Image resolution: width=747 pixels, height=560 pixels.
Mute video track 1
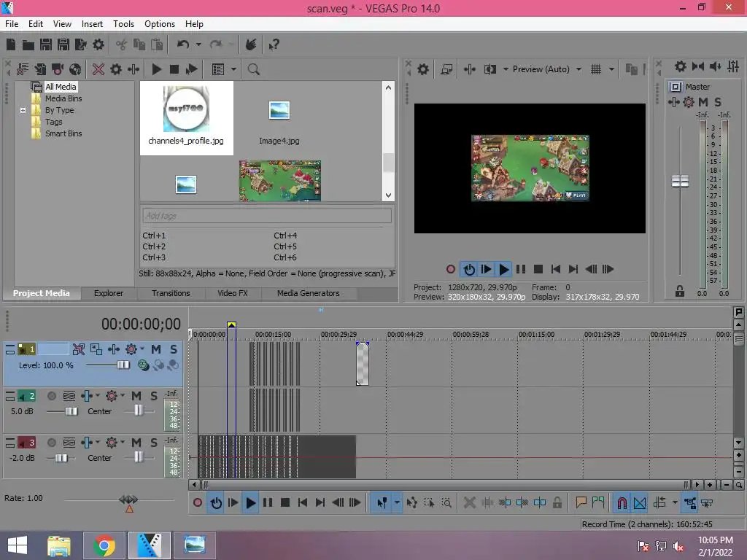click(x=156, y=349)
